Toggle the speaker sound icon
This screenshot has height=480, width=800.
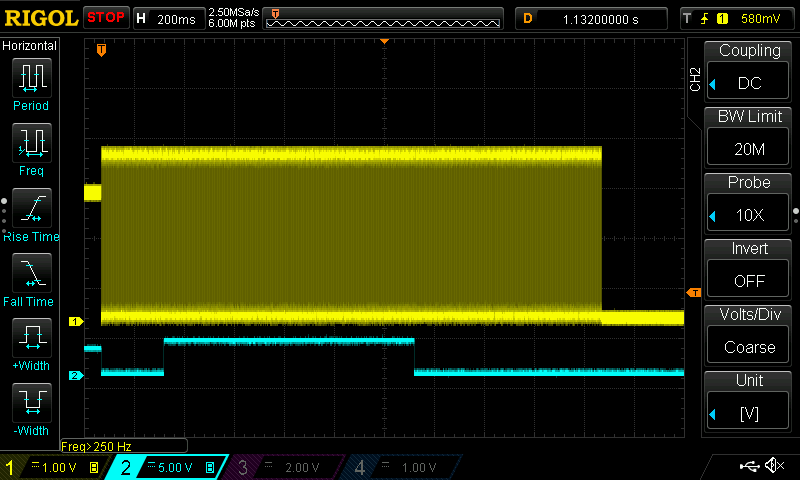[774, 466]
